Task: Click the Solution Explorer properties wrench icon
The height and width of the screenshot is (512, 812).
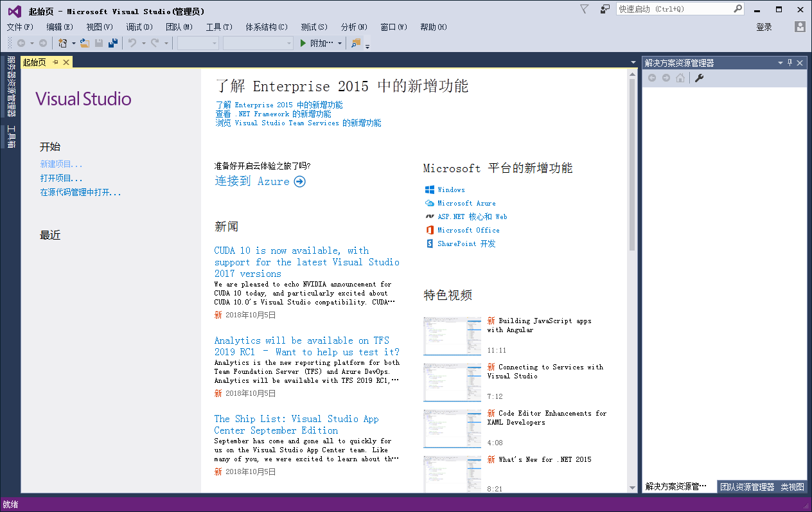Action: [700, 78]
